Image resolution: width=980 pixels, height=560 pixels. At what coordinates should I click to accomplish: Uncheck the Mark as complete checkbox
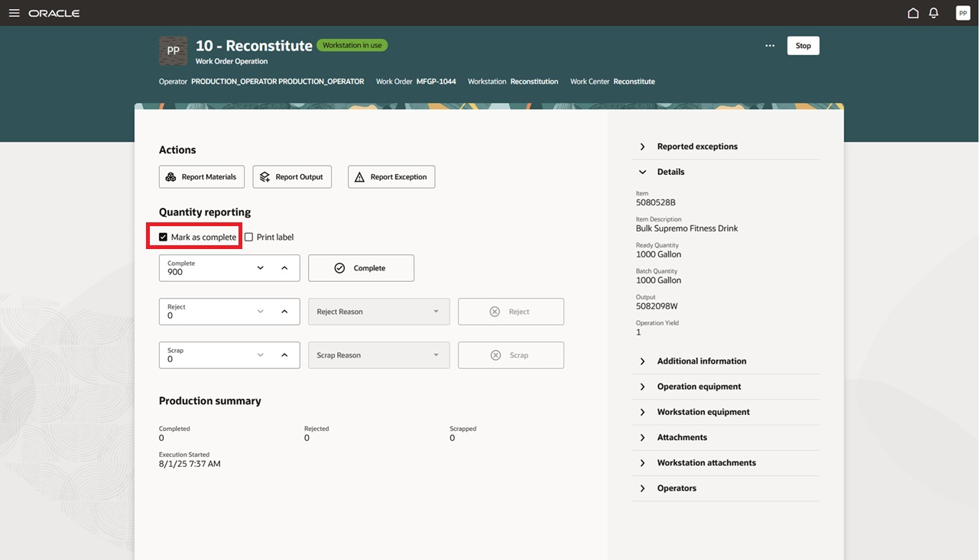click(162, 237)
